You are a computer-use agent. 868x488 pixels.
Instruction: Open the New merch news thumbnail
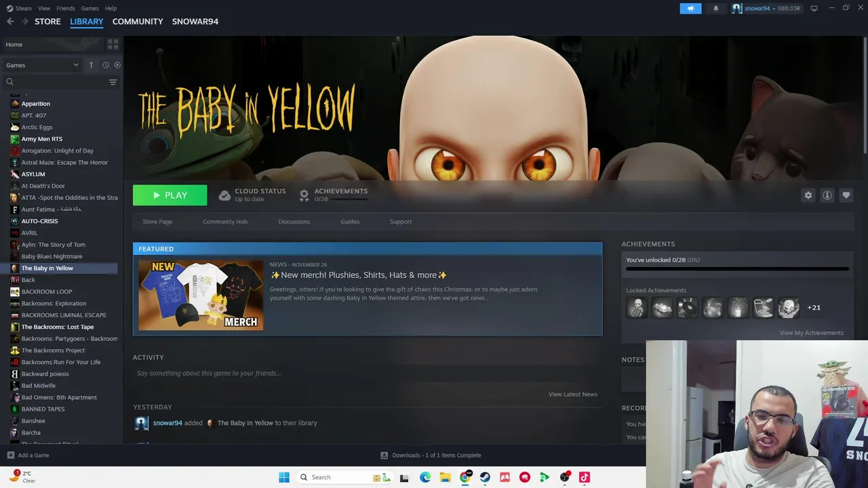(x=201, y=296)
